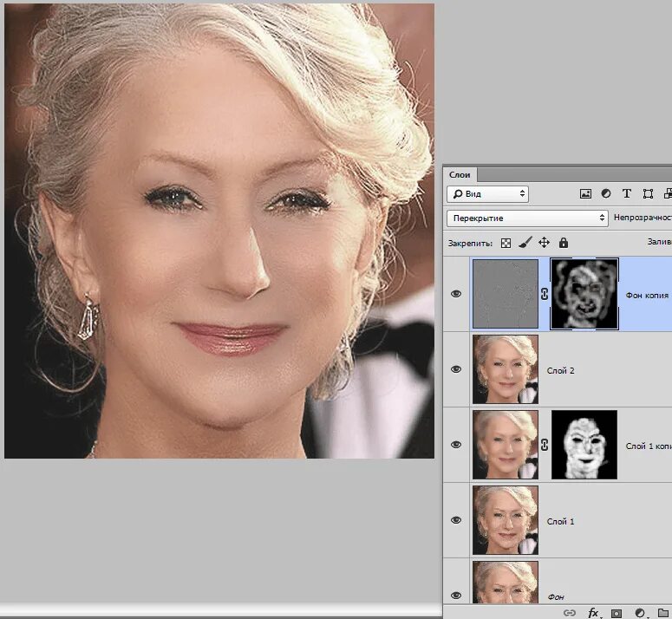This screenshot has width=672, height=619.
Task: Click the new group folder icon
Action: pos(663,613)
